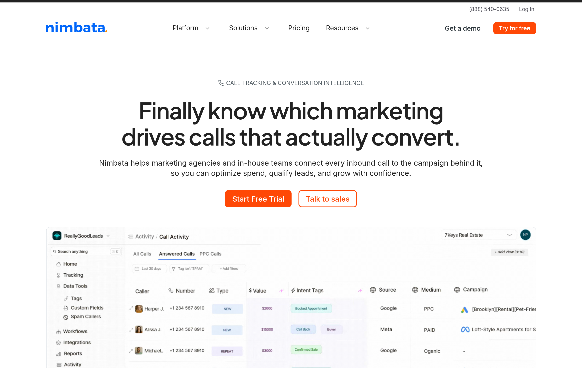Click the Confirmed Sale tag
Viewport: 588px width, 368px height.
pos(306,350)
